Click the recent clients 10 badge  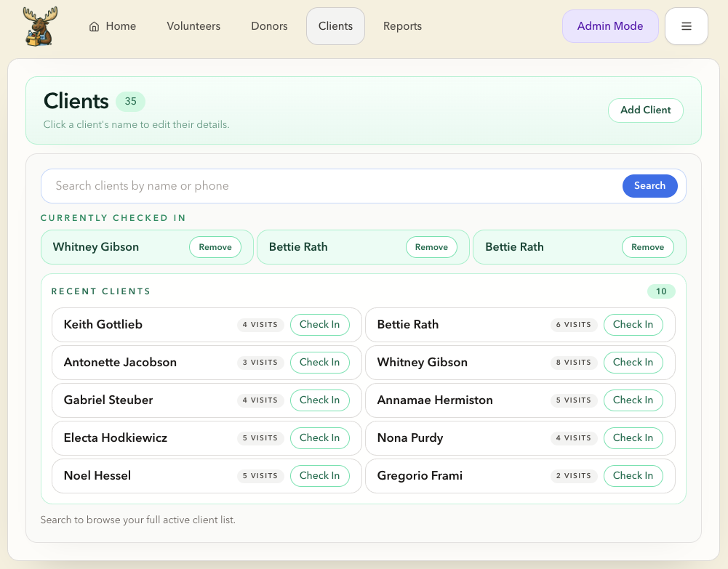pyautogui.click(x=661, y=291)
